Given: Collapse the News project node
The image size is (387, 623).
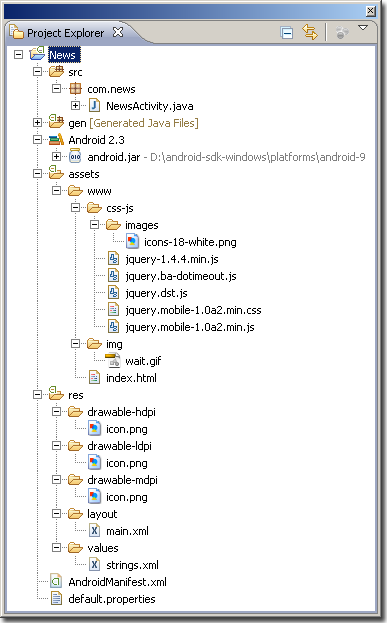Looking at the screenshot, I should click(x=18, y=54).
